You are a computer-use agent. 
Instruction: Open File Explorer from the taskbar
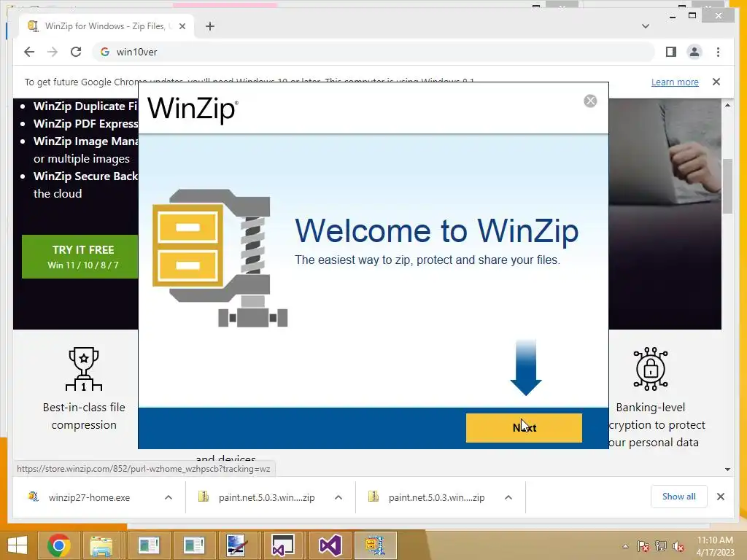(x=101, y=545)
